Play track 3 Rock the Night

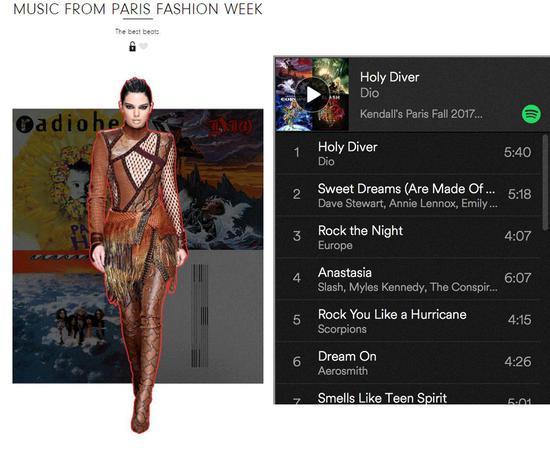pyautogui.click(x=409, y=237)
